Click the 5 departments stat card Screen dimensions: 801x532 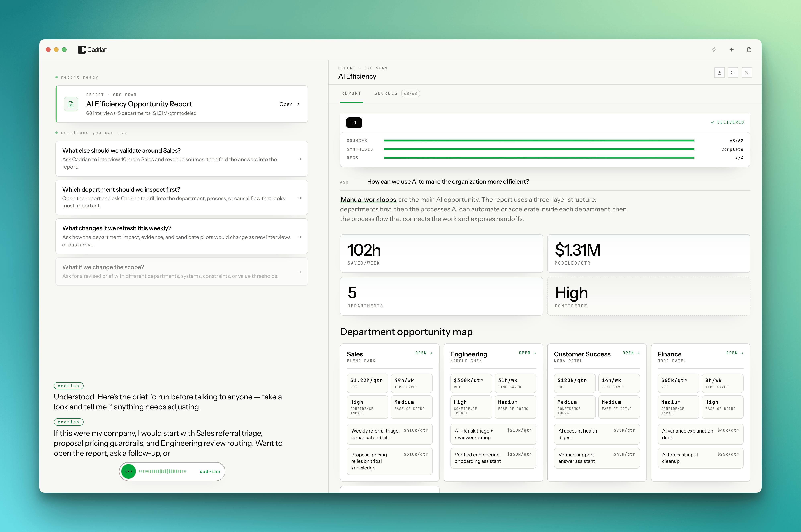(441, 296)
